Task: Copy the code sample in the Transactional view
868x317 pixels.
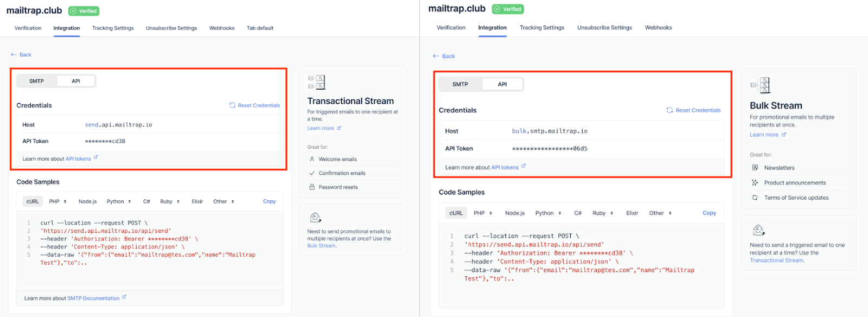Action: [269, 201]
